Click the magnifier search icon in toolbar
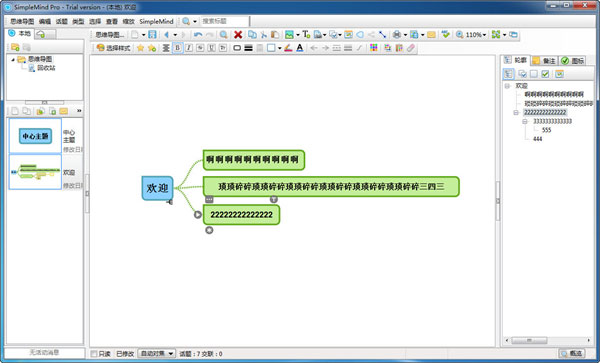This screenshot has height=363, width=600. point(224,35)
